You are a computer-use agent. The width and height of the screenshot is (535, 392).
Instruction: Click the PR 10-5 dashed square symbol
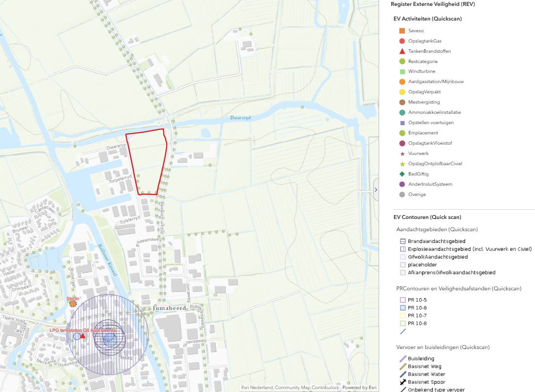(403, 300)
